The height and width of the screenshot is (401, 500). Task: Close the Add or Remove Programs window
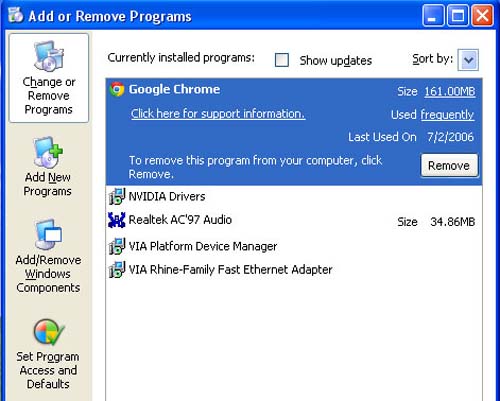[482, 15]
